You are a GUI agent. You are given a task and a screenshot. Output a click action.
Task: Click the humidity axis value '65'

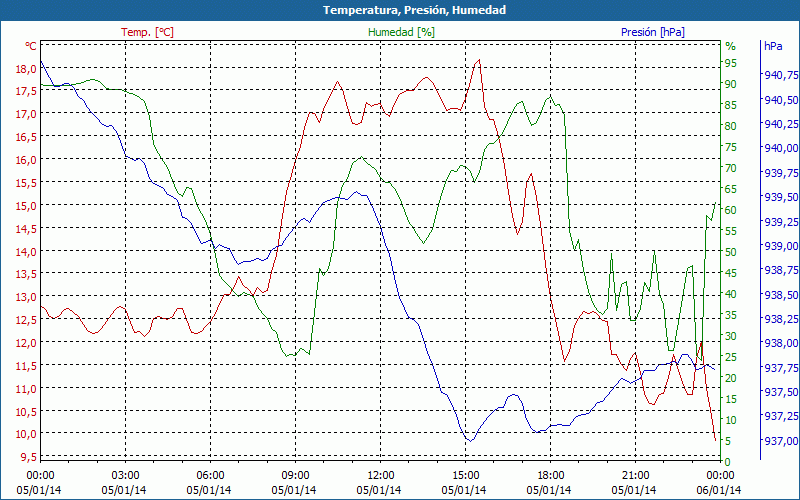[731, 189]
